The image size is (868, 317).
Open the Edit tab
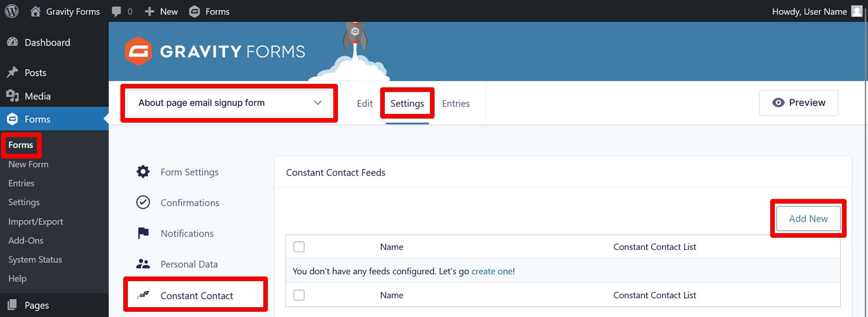point(365,104)
